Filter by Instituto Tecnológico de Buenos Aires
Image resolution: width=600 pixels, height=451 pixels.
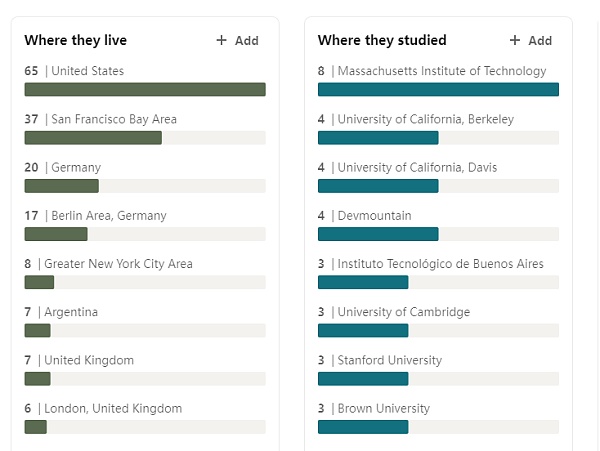[440, 264]
